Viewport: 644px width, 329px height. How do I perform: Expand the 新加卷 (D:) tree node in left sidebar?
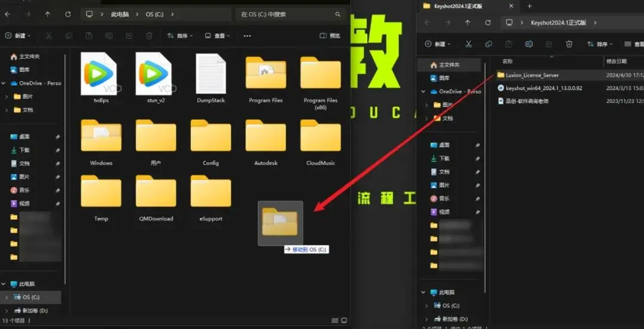[x=6, y=311]
